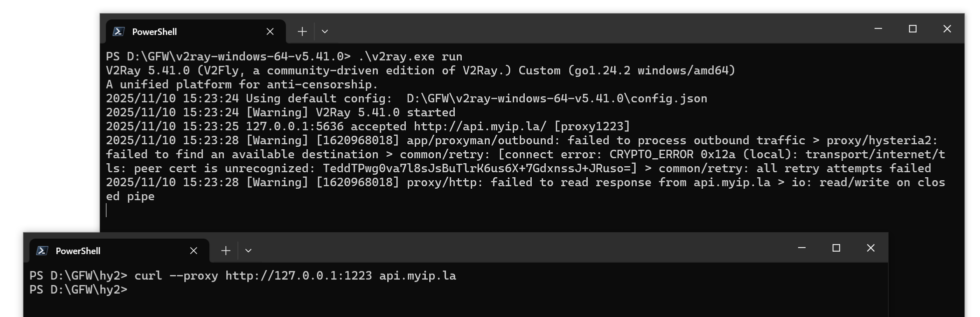Open the profile dropdown chevron in the curl window
Screen dimensions: 980x317
point(248,251)
